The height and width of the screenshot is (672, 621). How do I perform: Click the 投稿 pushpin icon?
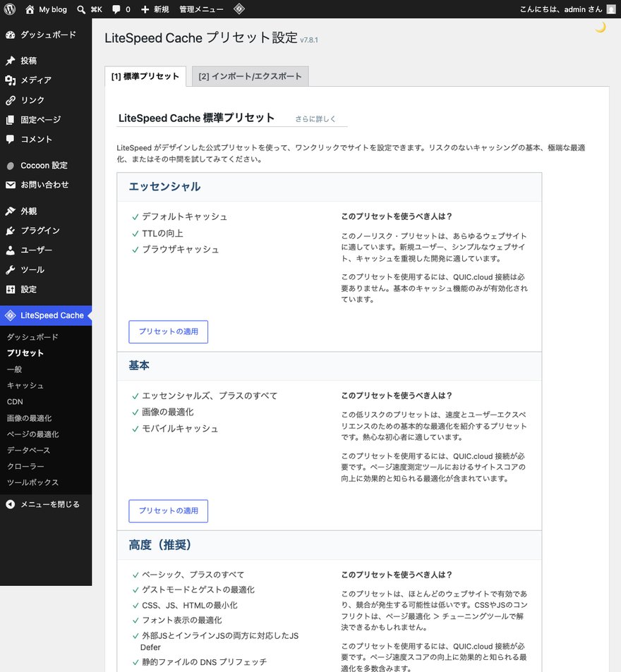tap(11, 61)
